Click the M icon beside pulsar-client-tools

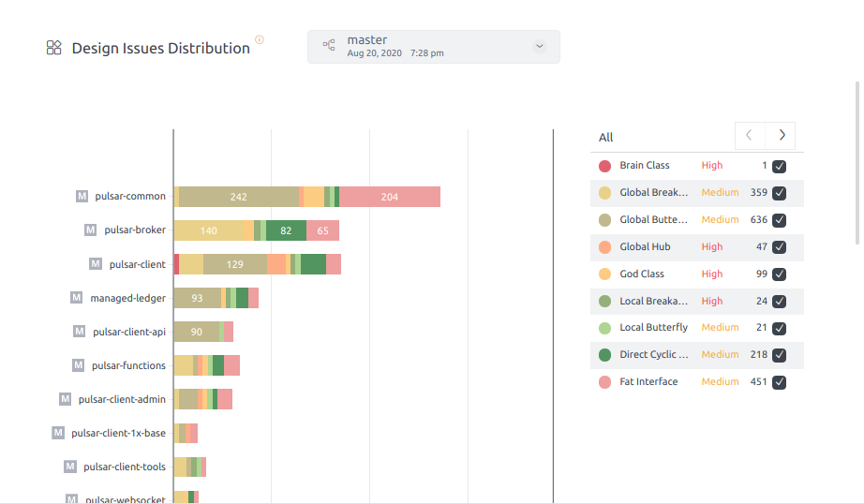70,467
